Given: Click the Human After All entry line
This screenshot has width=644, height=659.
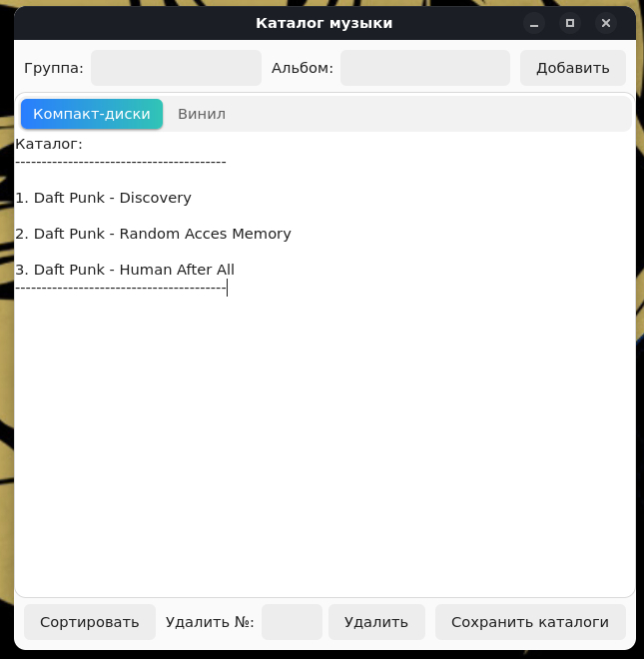Looking at the screenshot, I should (x=125, y=270).
